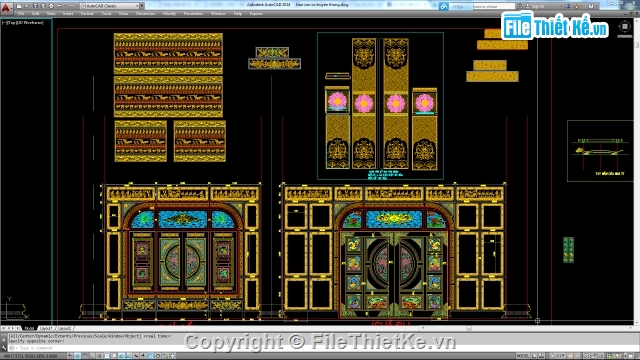Image resolution: width=640 pixels, height=360 pixels.
Task: Switch to the Layout1 tab
Action: [x=46, y=328]
